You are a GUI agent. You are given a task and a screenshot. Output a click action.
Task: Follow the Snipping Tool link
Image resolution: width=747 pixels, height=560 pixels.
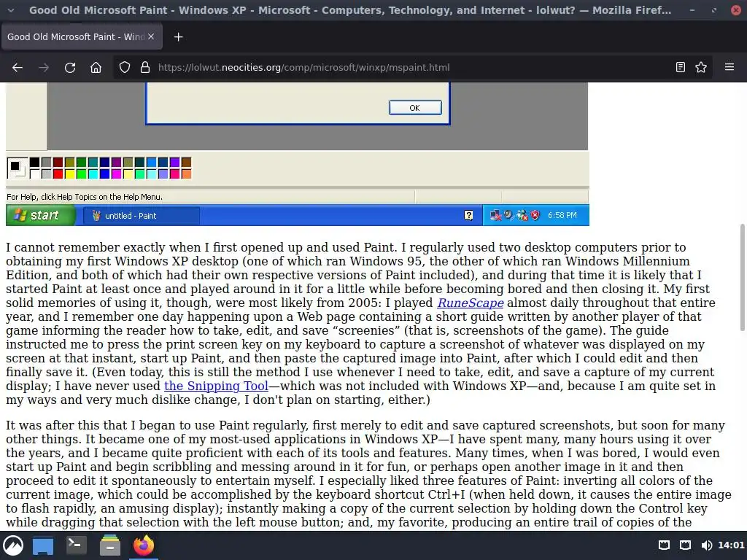click(216, 386)
